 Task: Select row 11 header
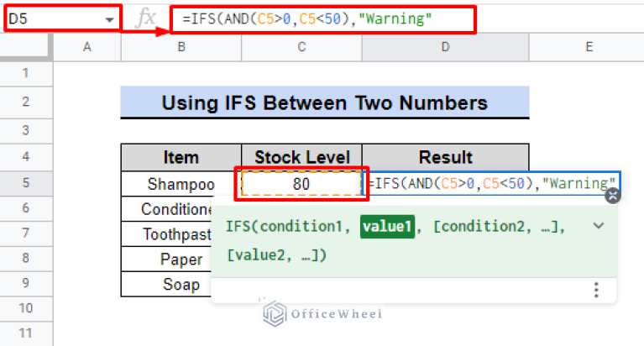coord(26,334)
